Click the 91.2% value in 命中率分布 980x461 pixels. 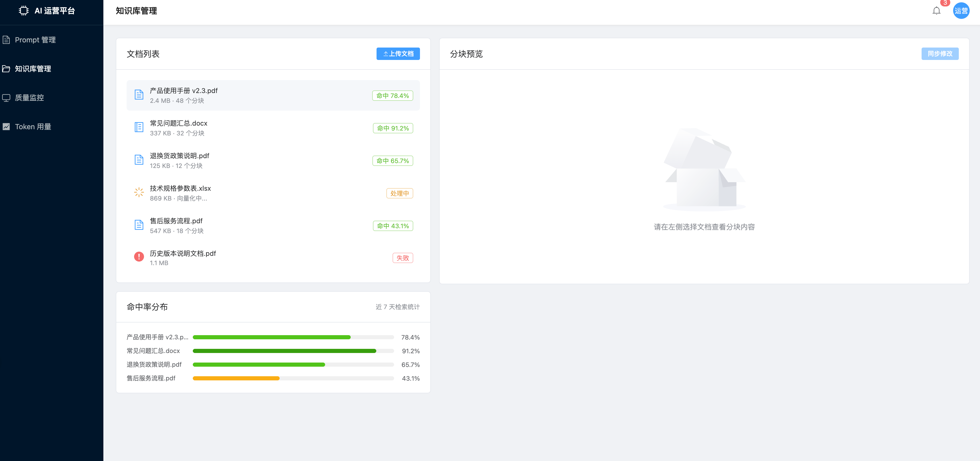click(x=410, y=351)
